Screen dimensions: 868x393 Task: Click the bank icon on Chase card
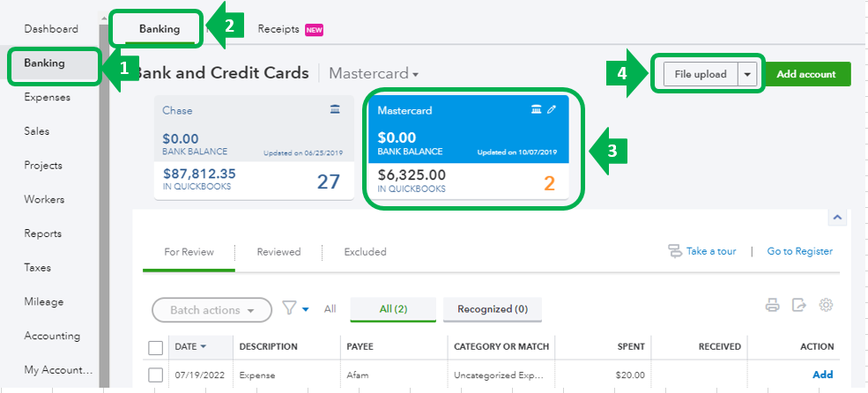(334, 109)
